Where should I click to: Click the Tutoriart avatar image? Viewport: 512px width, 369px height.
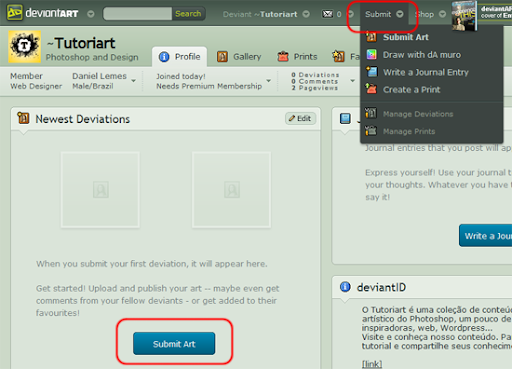pyautogui.click(x=25, y=47)
